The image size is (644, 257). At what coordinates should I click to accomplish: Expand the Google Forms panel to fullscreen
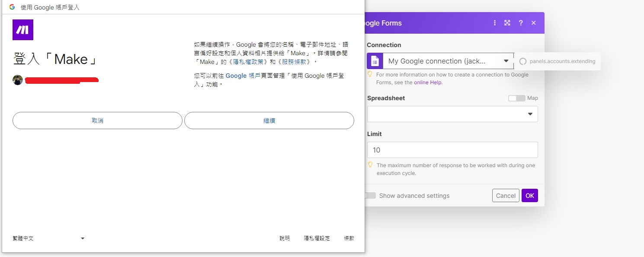tap(507, 23)
